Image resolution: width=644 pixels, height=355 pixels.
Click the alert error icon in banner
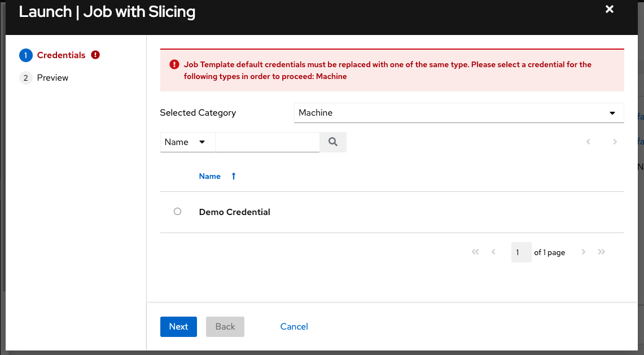pyautogui.click(x=174, y=64)
